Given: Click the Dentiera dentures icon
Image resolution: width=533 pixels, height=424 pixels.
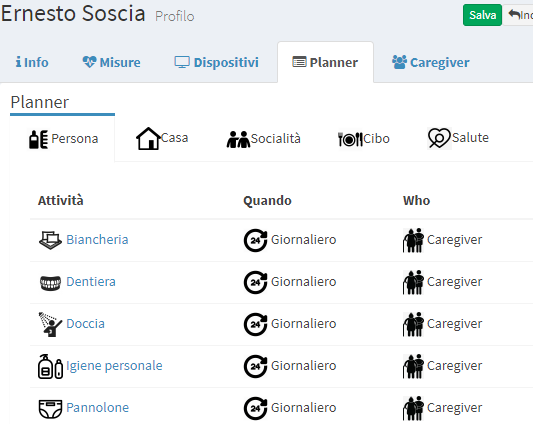Looking at the screenshot, I should point(50,283).
